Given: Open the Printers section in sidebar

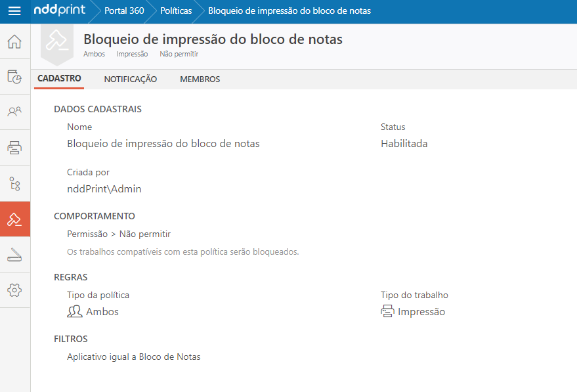Looking at the screenshot, I should pos(14,147).
